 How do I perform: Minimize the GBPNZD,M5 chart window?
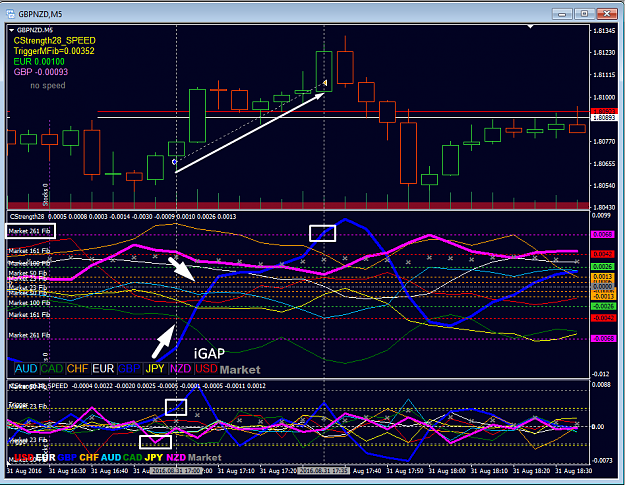click(x=562, y=14)
